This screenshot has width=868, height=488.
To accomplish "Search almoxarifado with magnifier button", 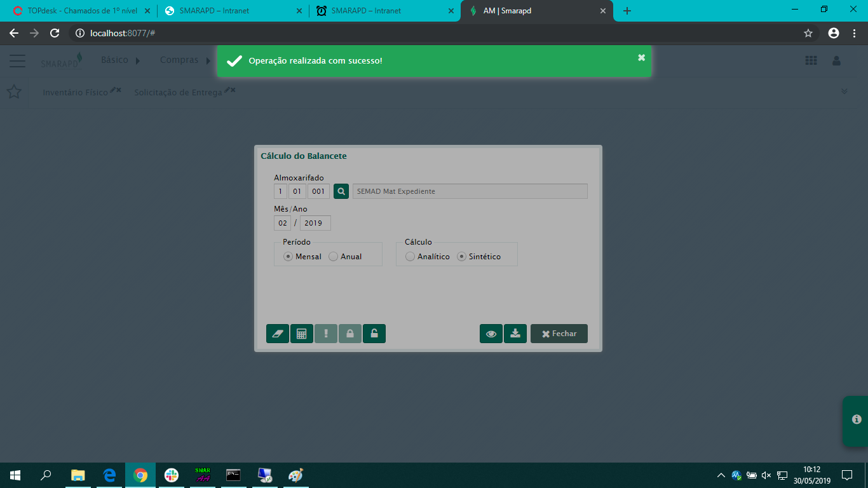I will coord(341,191).
